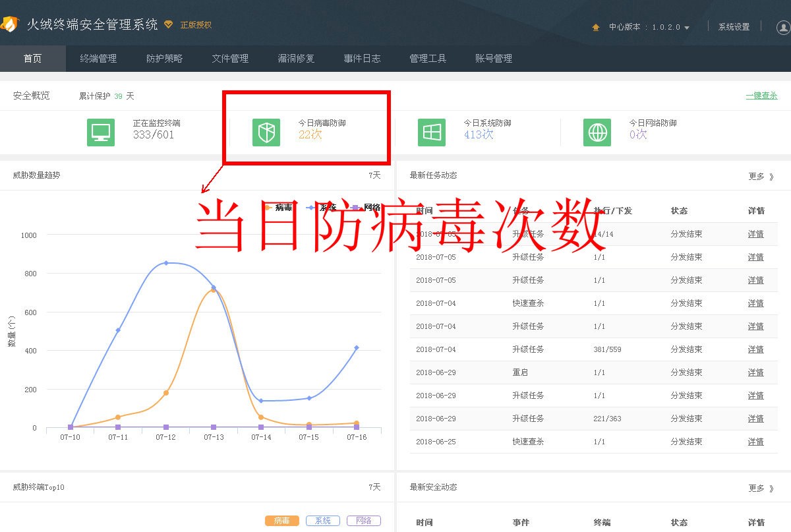This screenshot has height=532, width=791.
Task: Open the 账号管理 tab
Action: [x=494, y=59]
